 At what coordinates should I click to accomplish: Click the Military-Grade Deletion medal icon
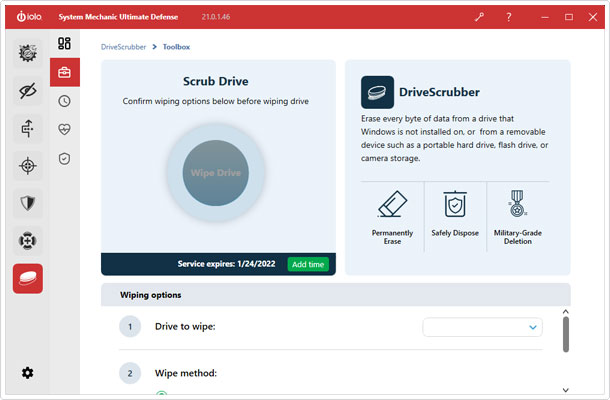point(517,204)
